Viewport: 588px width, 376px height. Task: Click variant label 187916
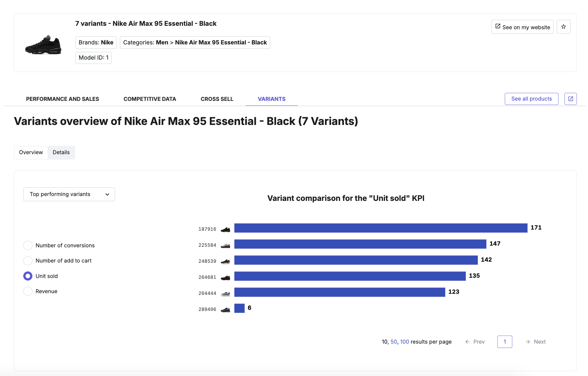pos(207,229)
